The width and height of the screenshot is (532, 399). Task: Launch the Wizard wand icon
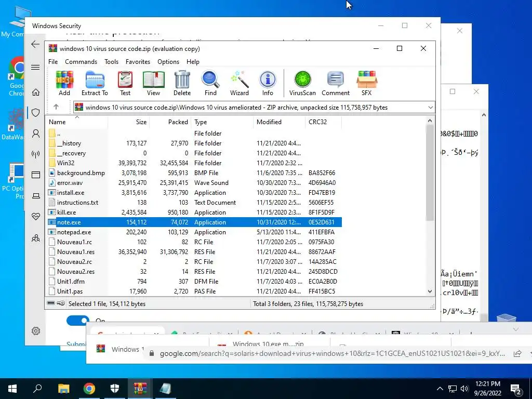(x=240, y=84)
